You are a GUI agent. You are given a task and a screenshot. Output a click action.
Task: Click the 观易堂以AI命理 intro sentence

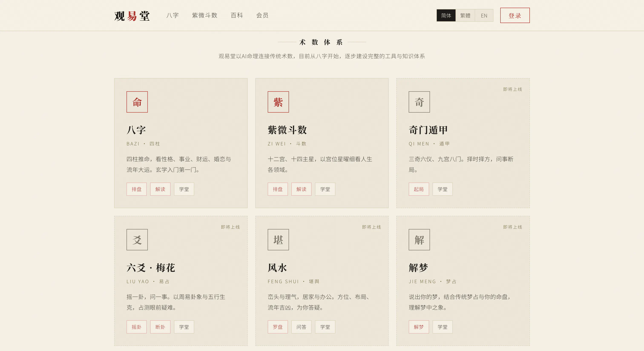tap(322, 56)
